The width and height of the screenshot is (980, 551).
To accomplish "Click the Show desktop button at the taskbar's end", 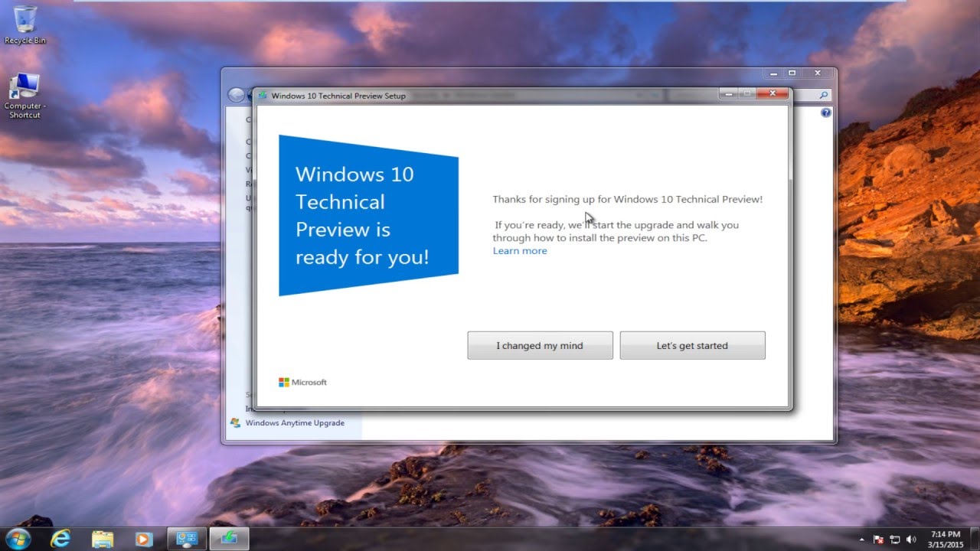I will point(974,539).
